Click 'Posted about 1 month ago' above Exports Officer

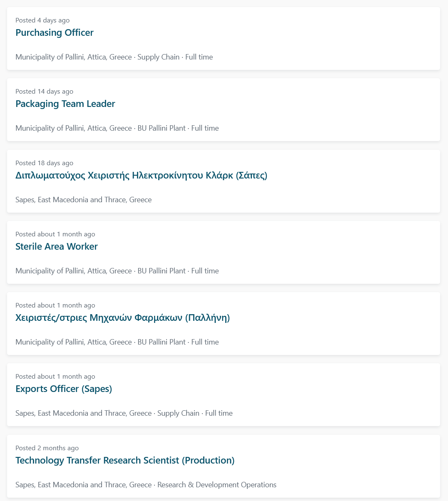coord(55,377)
